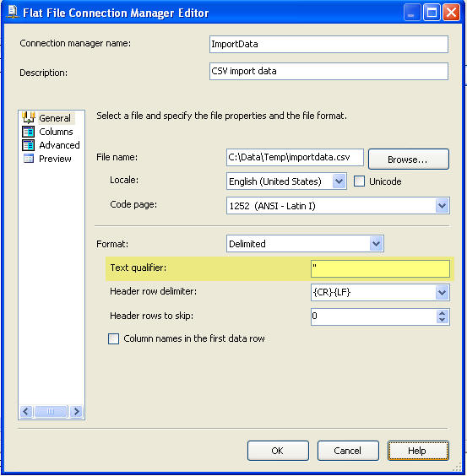Open the Locale dropdown
This screenshot has width=467, height=476.
(339, 181)
